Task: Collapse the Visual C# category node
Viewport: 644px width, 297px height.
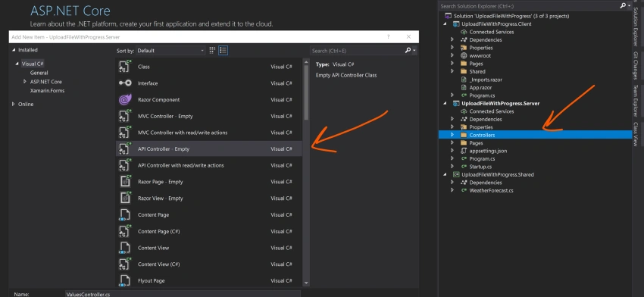Action: (17, 64)
